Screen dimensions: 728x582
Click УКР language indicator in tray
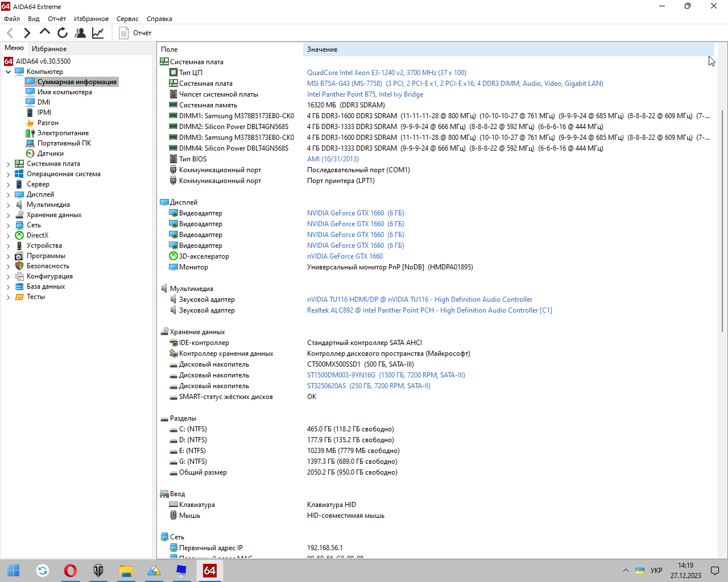[656, 571]
